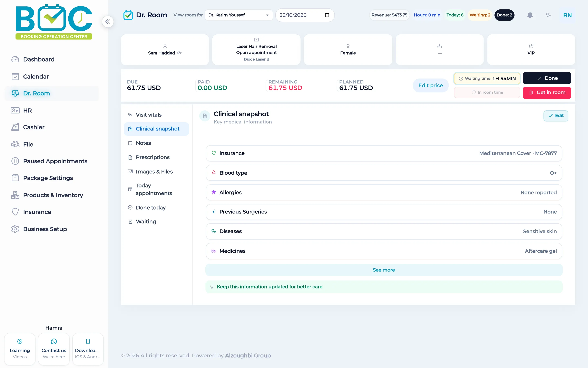Click the Dashboard gauge icon in sidebar

(x=15, y=59)
